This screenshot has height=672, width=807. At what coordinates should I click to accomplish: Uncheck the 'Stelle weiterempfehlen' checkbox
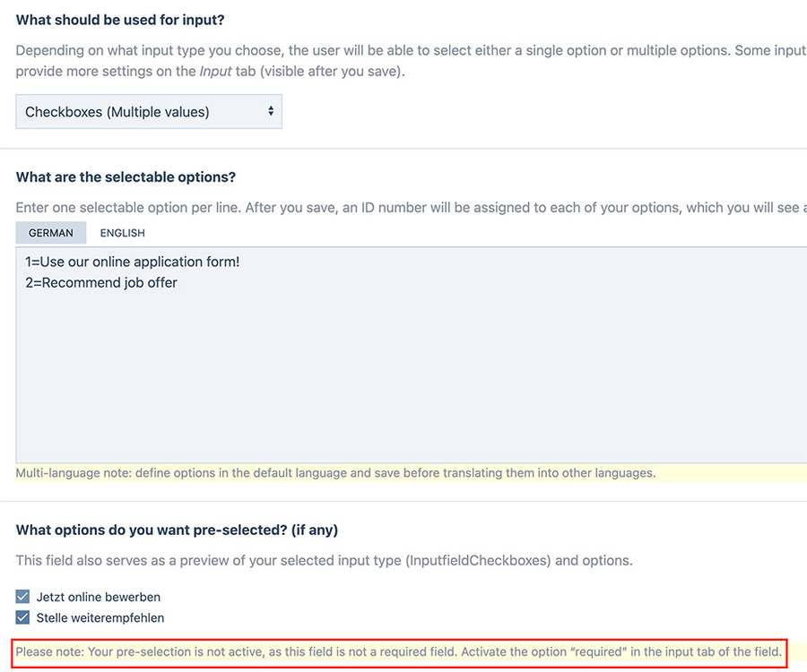pos(23,617)
